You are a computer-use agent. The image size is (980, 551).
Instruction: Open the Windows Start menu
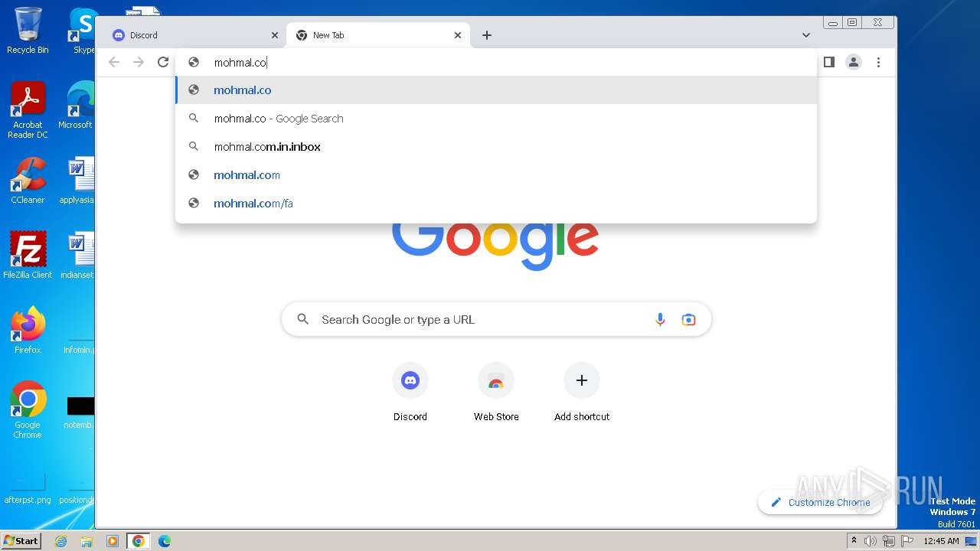(21, 541)
